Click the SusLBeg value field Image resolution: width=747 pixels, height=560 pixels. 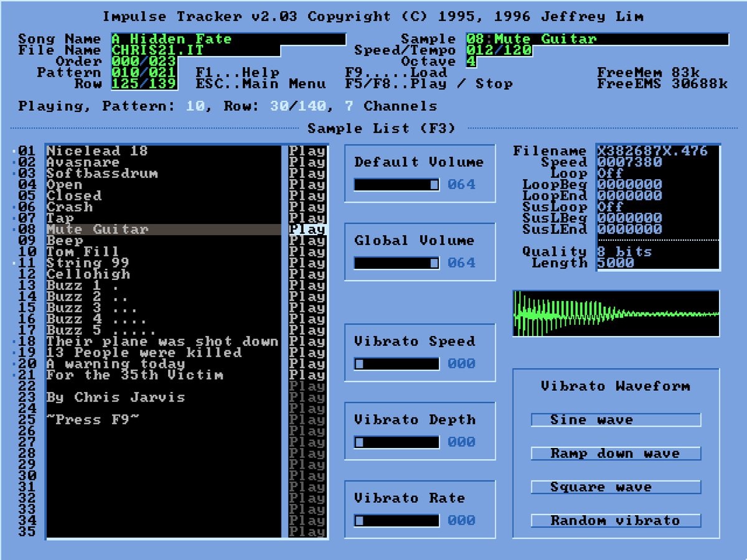tap(658, 218)
